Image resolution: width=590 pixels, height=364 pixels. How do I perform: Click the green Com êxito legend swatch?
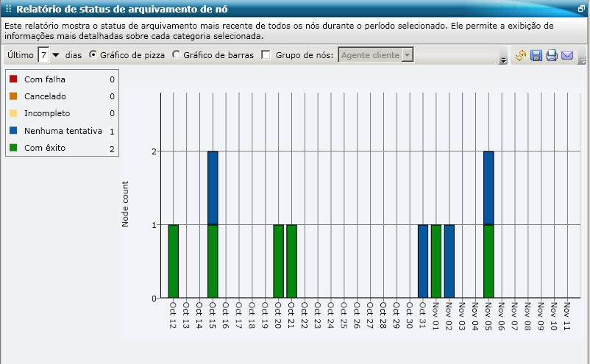pyautogui.click(x=13, y=147)
